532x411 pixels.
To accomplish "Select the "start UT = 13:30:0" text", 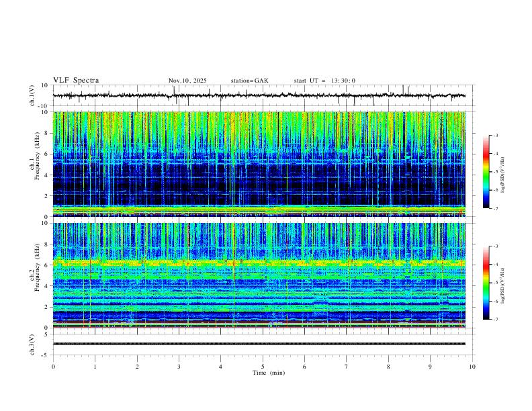I will pyautogui.click(x=324, y=81).
